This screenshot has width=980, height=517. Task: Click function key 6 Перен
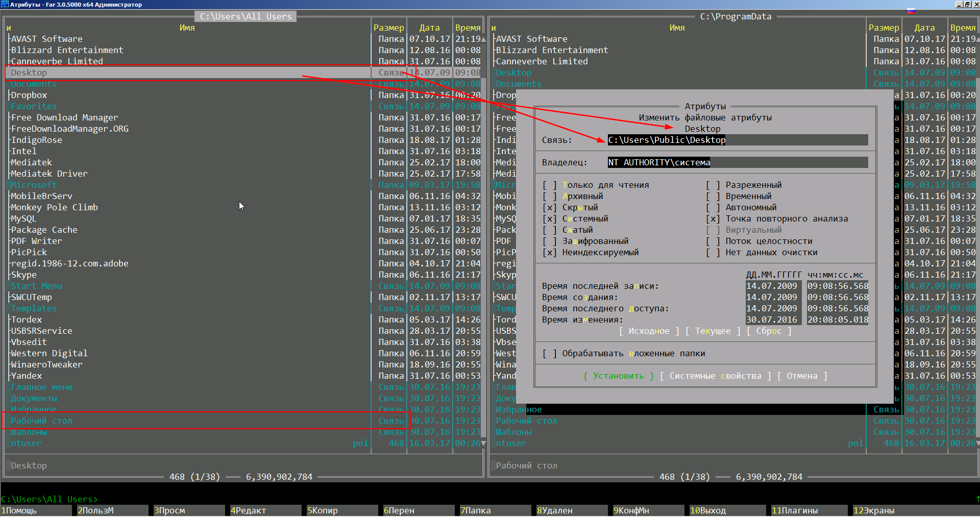pyautogui.click(x=419, y=510)
